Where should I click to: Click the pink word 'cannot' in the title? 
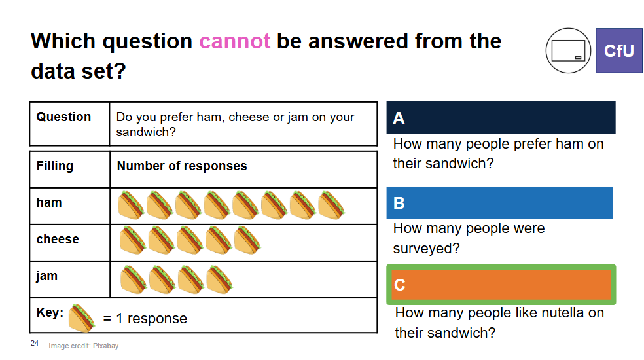[x=234, y=41]
